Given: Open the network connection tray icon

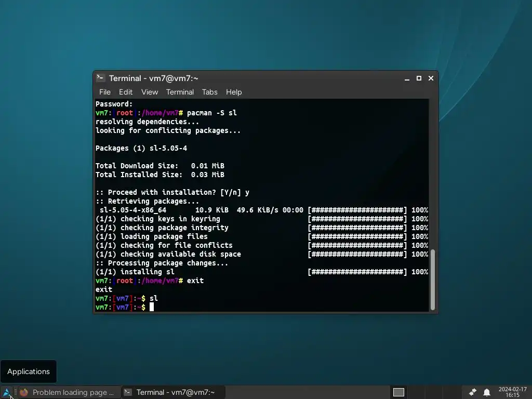Looking at the screenshot, I should (473, 392).
